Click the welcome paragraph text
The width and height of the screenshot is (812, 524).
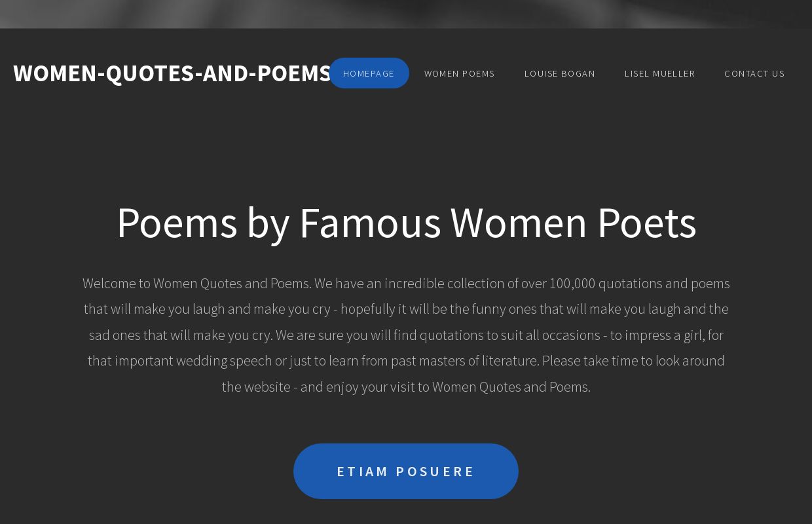point(406,334)
